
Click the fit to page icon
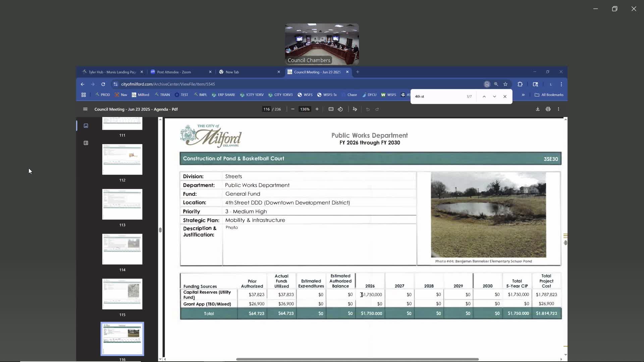(331, 109)
